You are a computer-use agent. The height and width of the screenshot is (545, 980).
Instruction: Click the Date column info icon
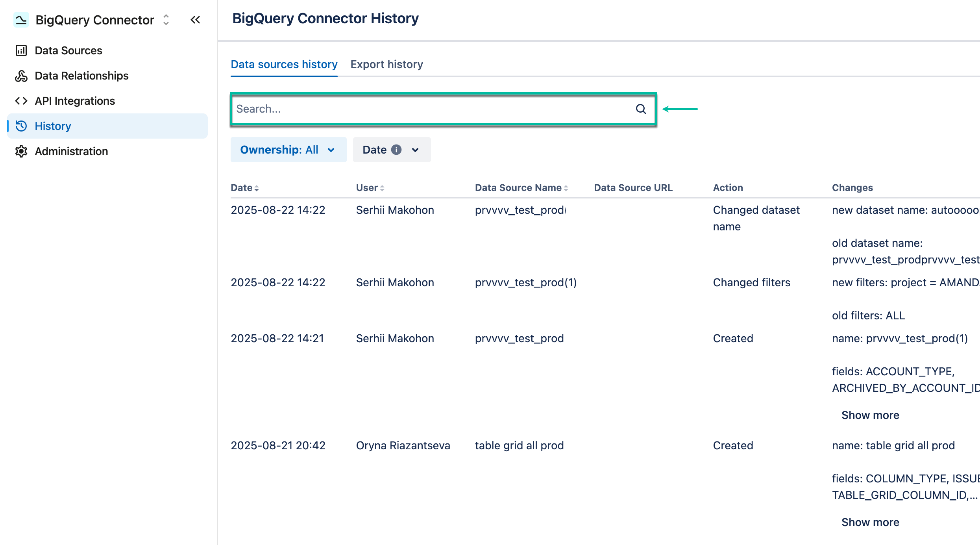coord(397,150)
